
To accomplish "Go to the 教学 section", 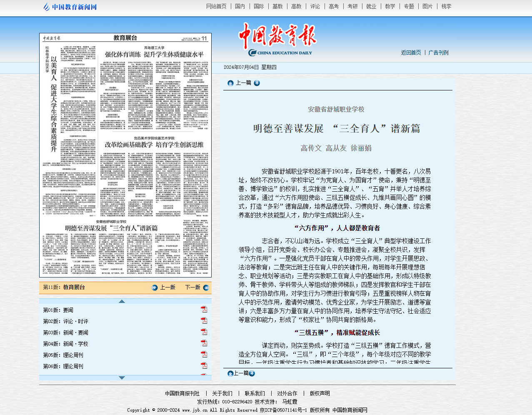I will click(390, 6).
